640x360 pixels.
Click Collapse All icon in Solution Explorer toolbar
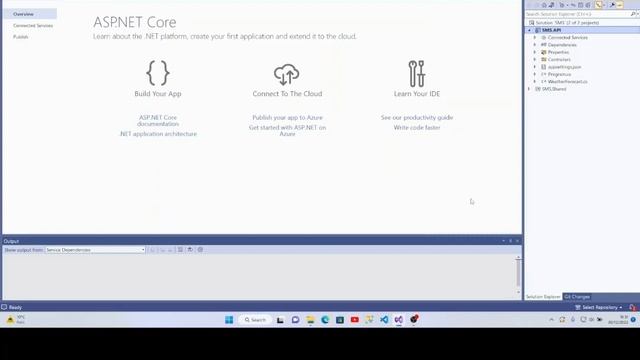[x=580, y=5]
